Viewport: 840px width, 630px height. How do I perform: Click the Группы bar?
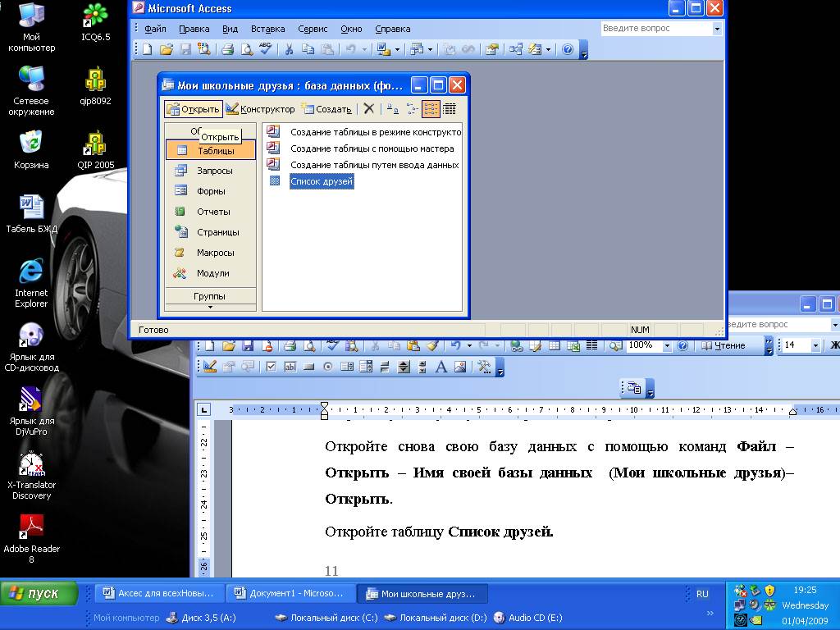click(x=210, y=296)
